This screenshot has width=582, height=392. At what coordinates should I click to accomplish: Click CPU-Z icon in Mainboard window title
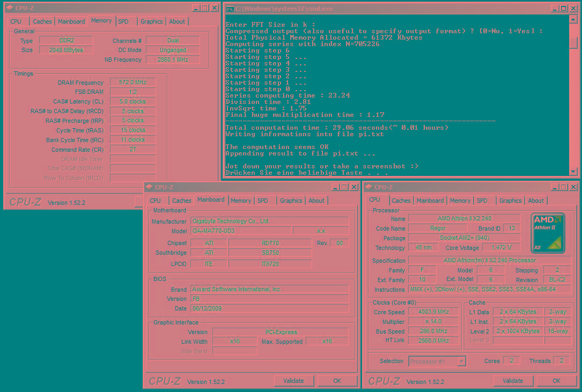150,187
